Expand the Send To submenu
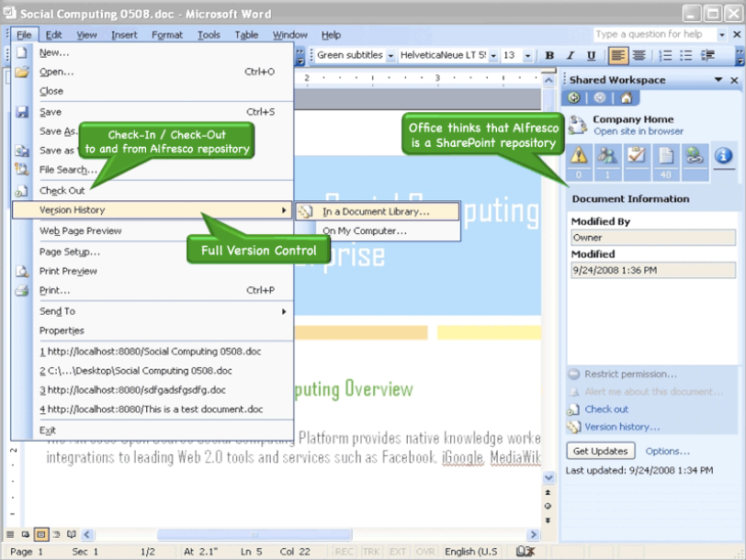This screenshot has height=560, width=746. click(284, 311)
